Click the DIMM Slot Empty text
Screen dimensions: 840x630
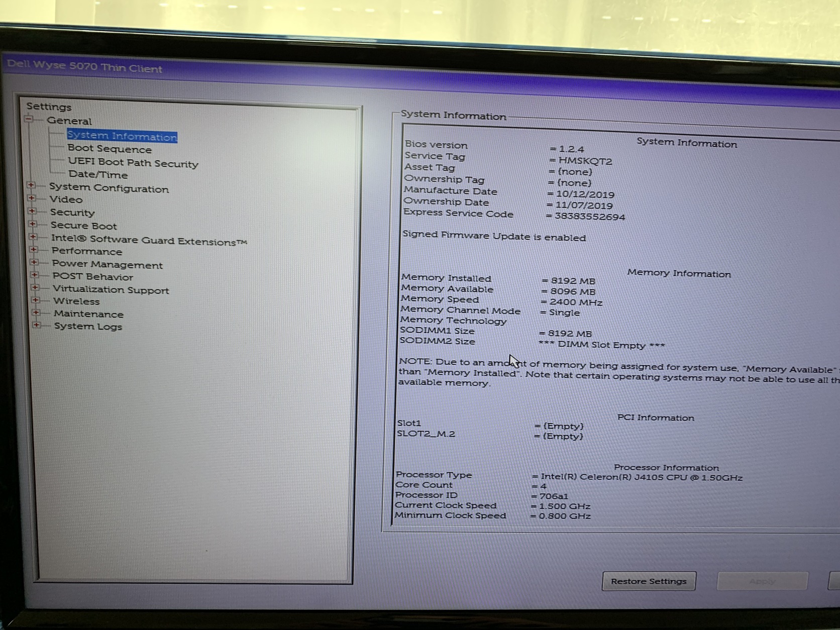coord(601,345)
